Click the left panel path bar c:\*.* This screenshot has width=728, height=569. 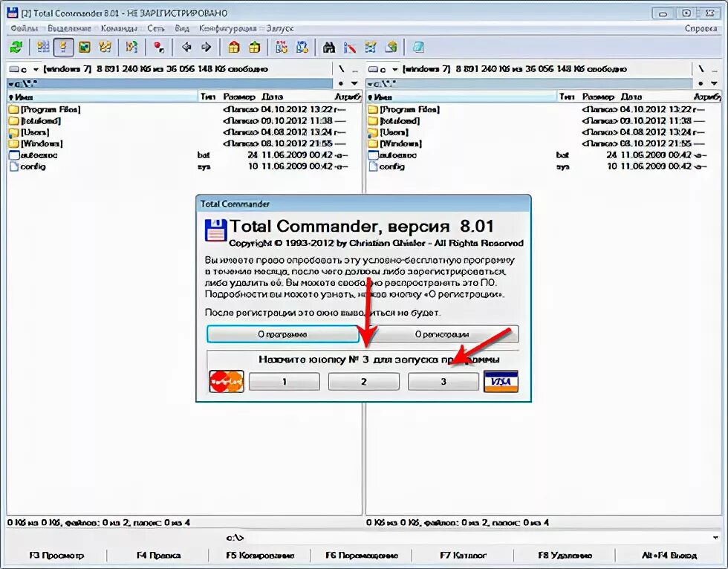click(x=170, y=83)
